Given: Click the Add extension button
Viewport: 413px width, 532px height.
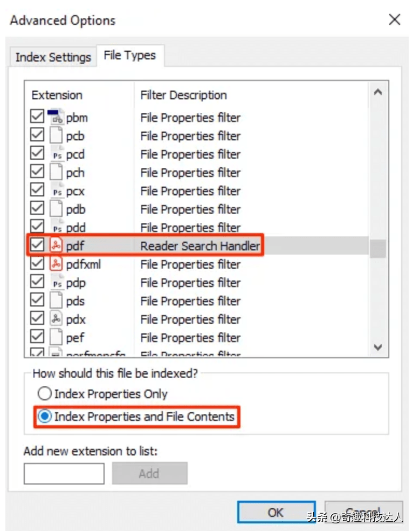Looking at the screenshot, I should pos(149,473).
